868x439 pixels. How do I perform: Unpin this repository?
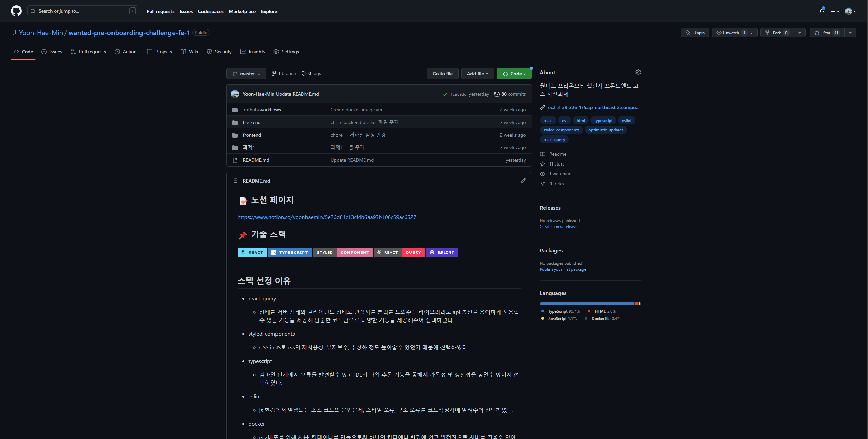pyautogui.click(x=695, y=33)
